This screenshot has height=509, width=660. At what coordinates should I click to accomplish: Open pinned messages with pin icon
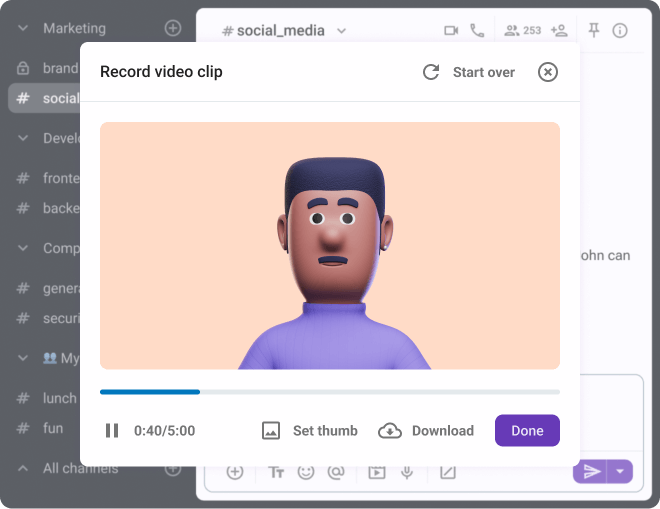click(593, 30)
